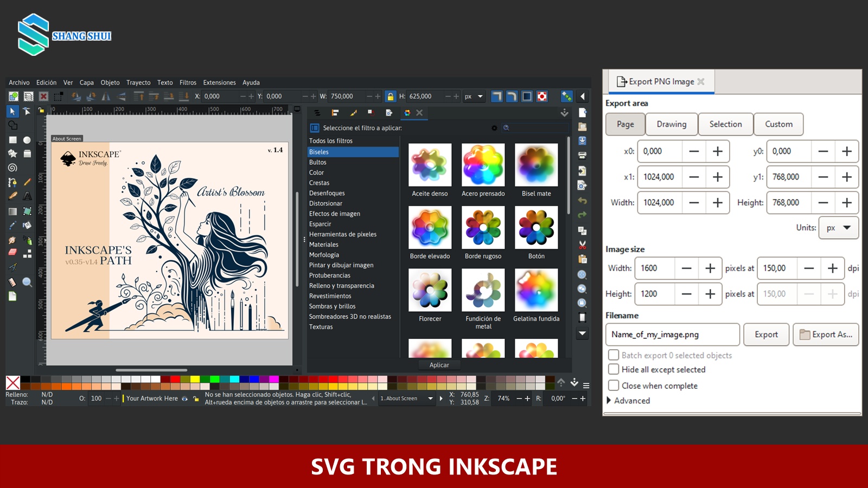Click the Undo arrow icon
Screen dimensions: 868x488
tap(582, 201)
